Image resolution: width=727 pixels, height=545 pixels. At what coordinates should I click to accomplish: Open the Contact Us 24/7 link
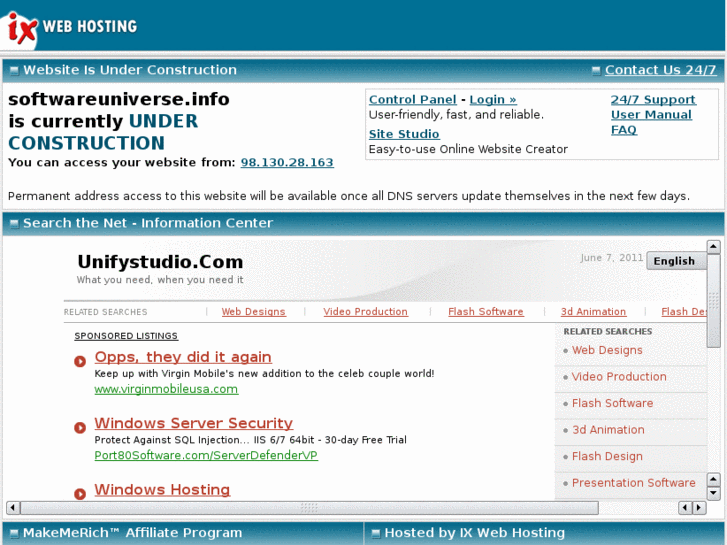coord(660,70)
